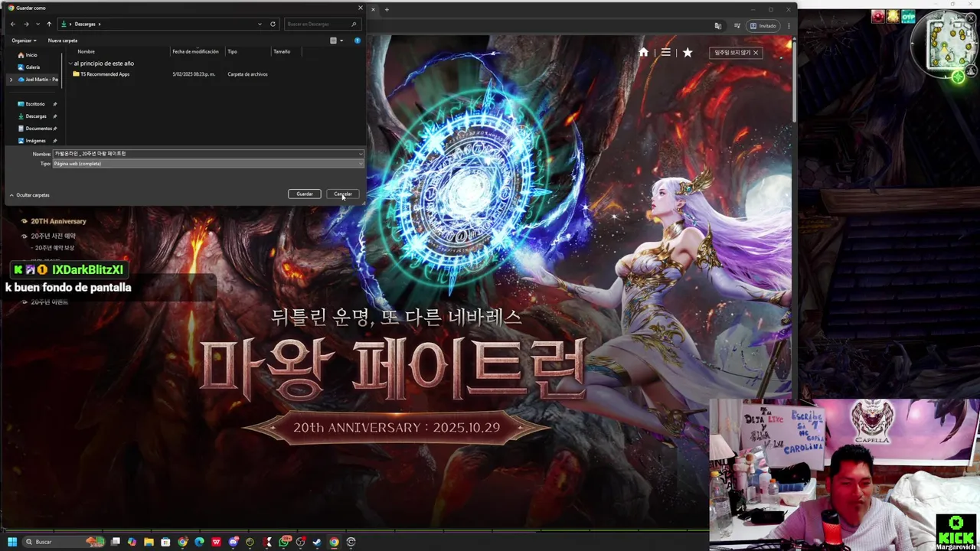
Task: Open WhatsApp from taskbar
Action: pos(284,542)
